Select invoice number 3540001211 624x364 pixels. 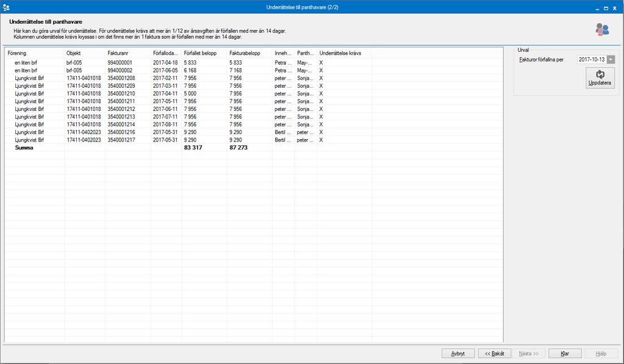point(121,101)
